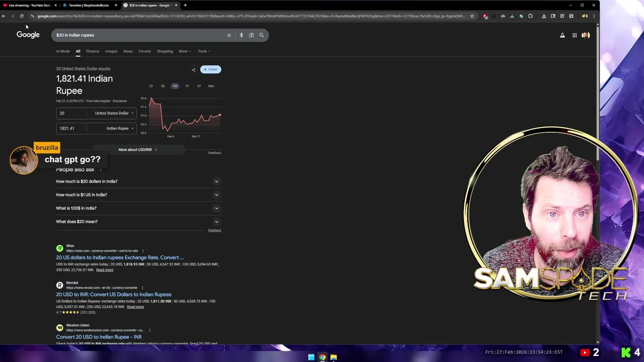
Task: Close the Live streaming YouTube Studio tab
Action: (x=55, y=5)
